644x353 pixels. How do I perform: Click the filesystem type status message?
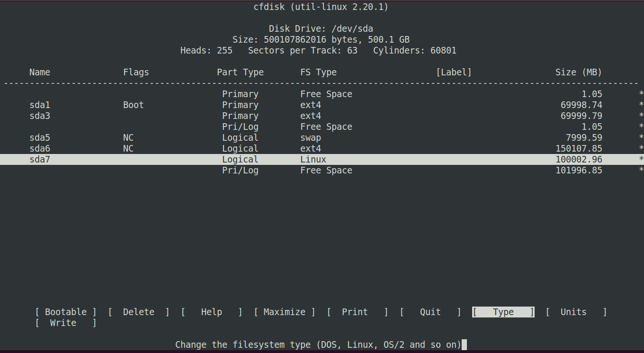click(x=317, y=344)
